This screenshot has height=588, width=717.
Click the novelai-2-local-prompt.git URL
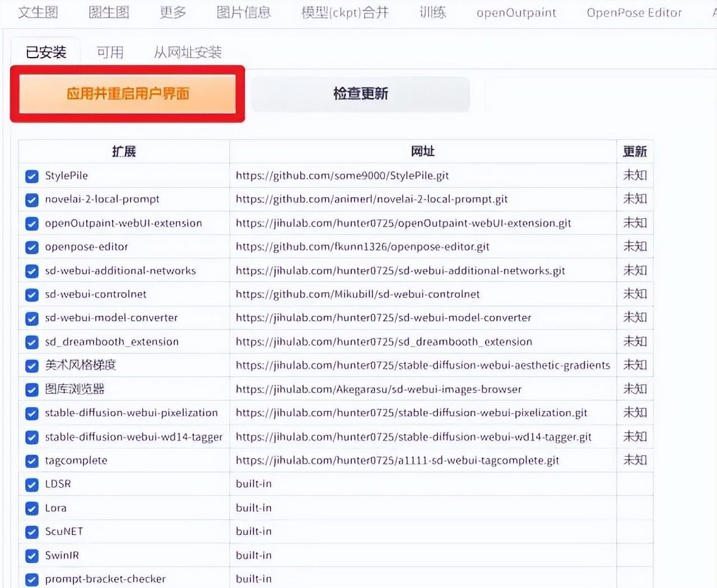coord(371,199)
